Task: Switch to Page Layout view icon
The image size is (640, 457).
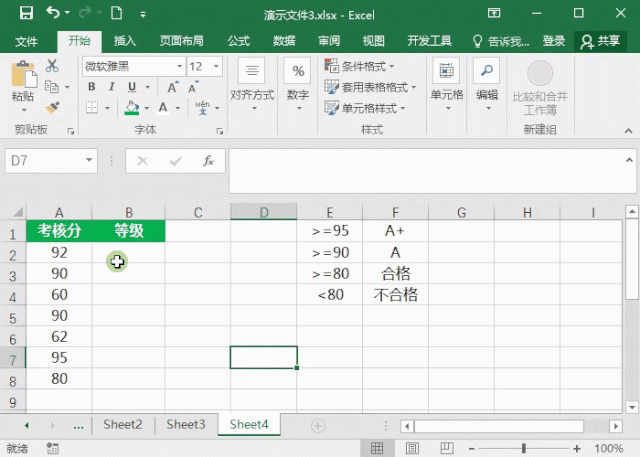Action: [411, 448]
